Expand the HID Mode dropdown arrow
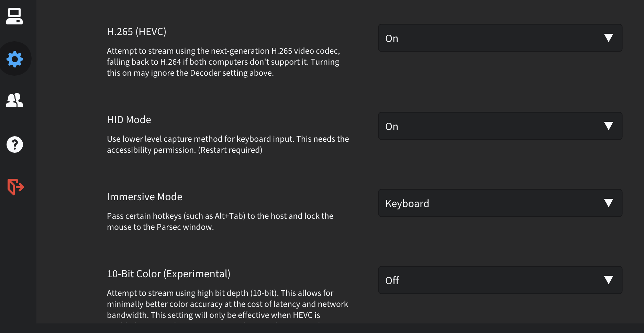The width and height of the screenshot is (644, 333). click(609, 126)
